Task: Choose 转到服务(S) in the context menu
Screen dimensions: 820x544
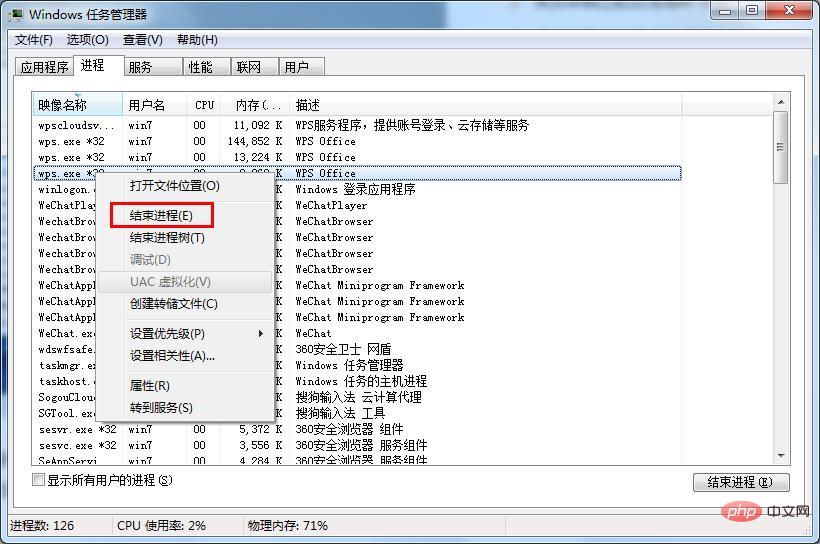Action: coord(186,408)
